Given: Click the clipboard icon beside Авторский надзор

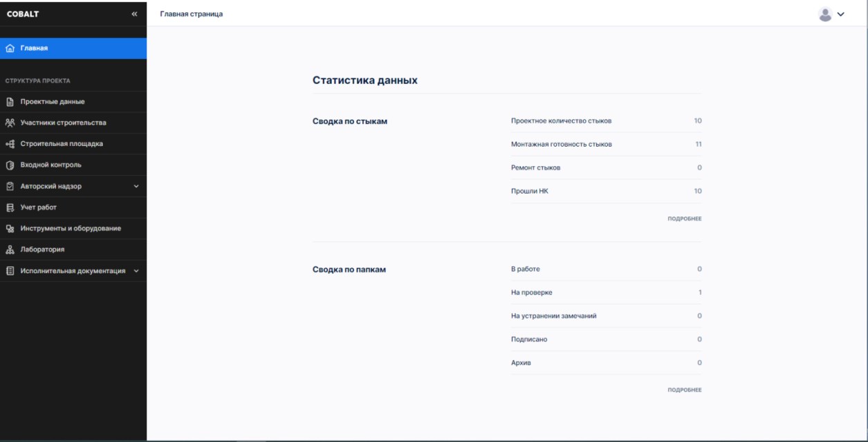Looking at the screenshot, I should (x=10, y=186).
